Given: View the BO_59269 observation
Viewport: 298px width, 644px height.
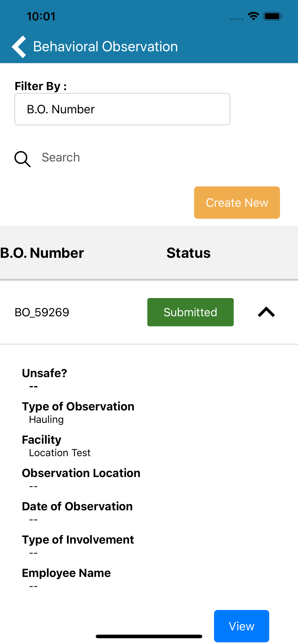Looking at the screenshot, I should click(x=241, y=626).
